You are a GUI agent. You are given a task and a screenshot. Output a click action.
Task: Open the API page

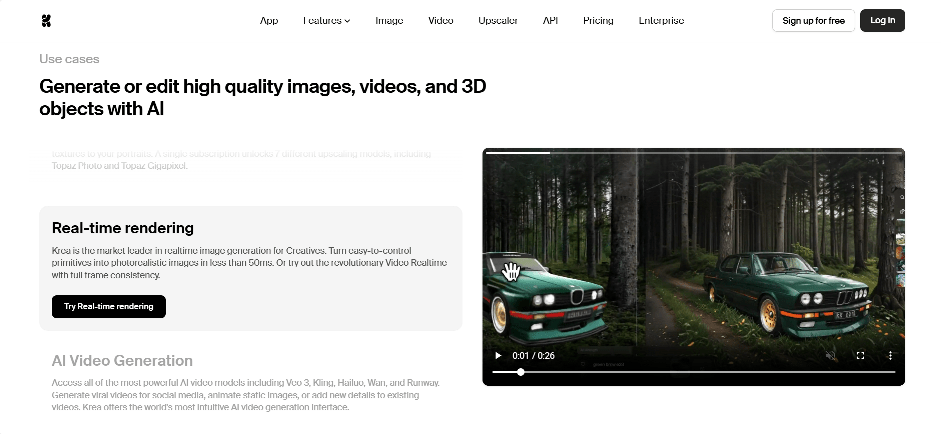click(550, 20)
